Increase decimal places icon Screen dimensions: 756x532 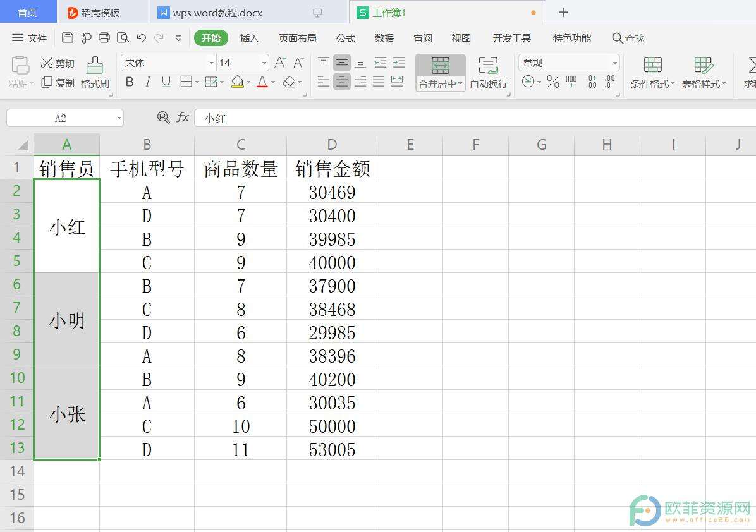[x=591, y=82]
